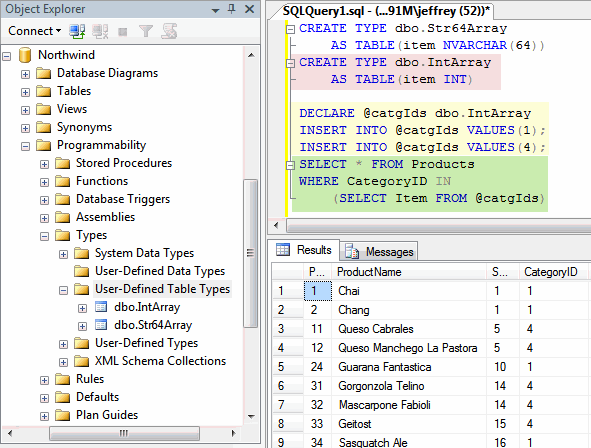
Task: Click the Refresh icon in Object Explorer toolbar
Action: (x=169, y=31)
